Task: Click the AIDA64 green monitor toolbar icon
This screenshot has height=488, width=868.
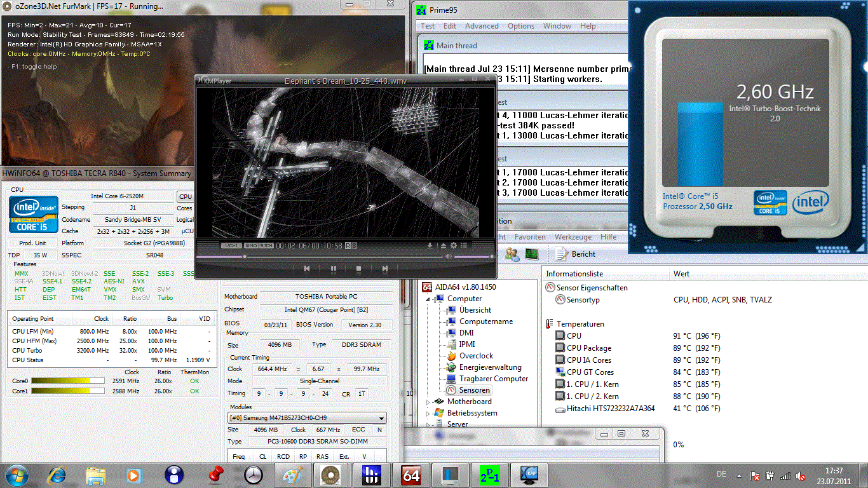Action: [x=531, y=254]
